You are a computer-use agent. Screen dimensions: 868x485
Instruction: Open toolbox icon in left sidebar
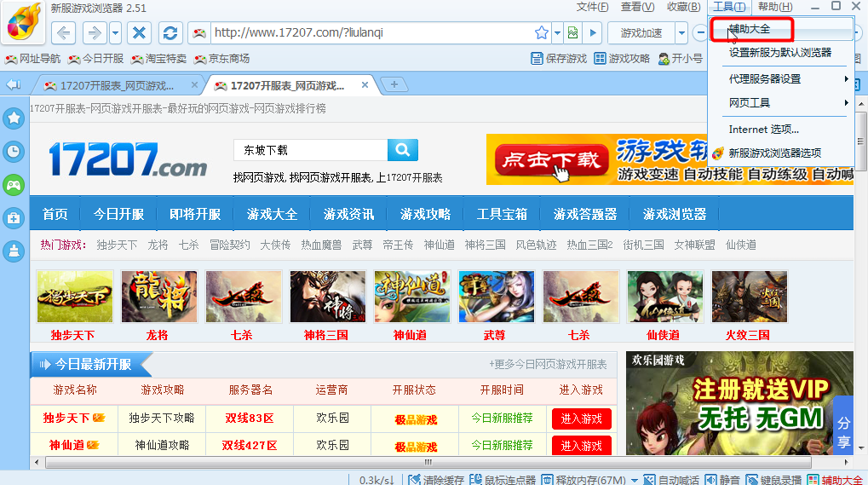[14, 218]
